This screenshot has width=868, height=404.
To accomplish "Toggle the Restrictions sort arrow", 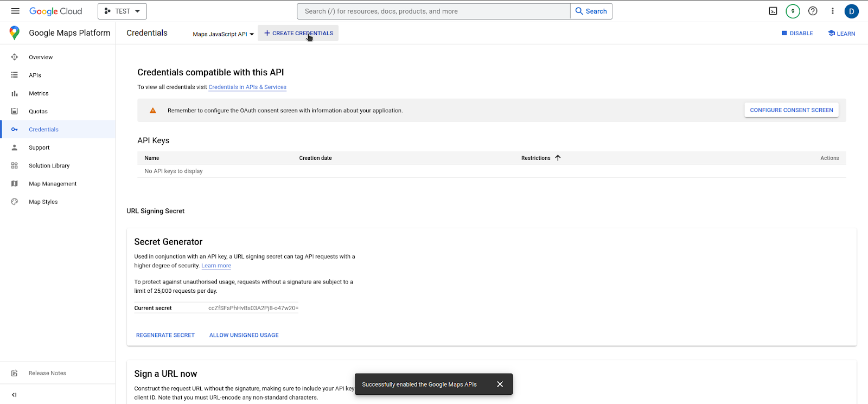I will coord(558,158).
